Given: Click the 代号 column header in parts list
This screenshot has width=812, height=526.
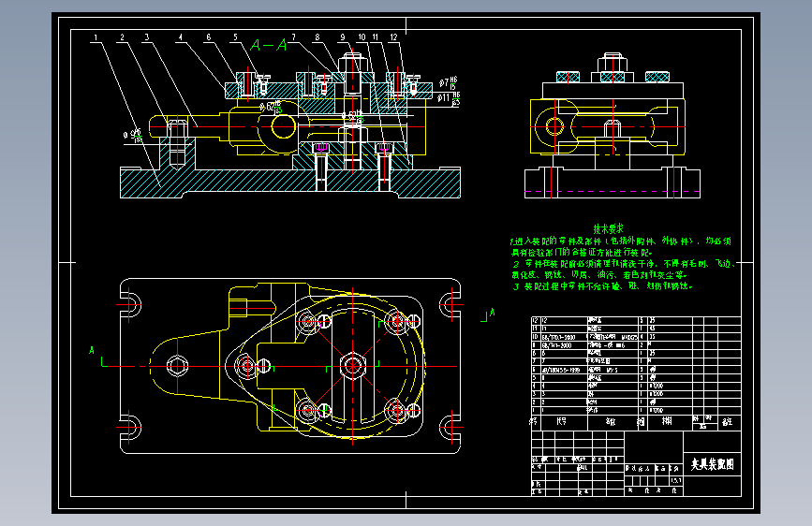Looking at the screenshot, I should 561,422.
